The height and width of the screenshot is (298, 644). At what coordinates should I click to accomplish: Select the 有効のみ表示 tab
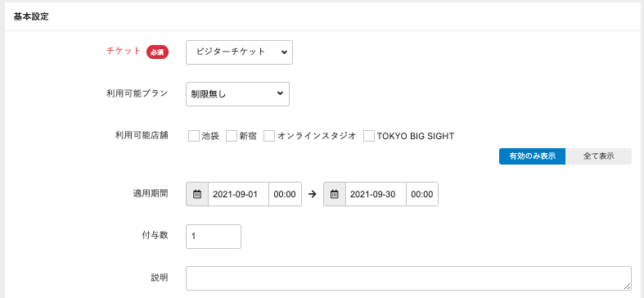coord(532,156)
